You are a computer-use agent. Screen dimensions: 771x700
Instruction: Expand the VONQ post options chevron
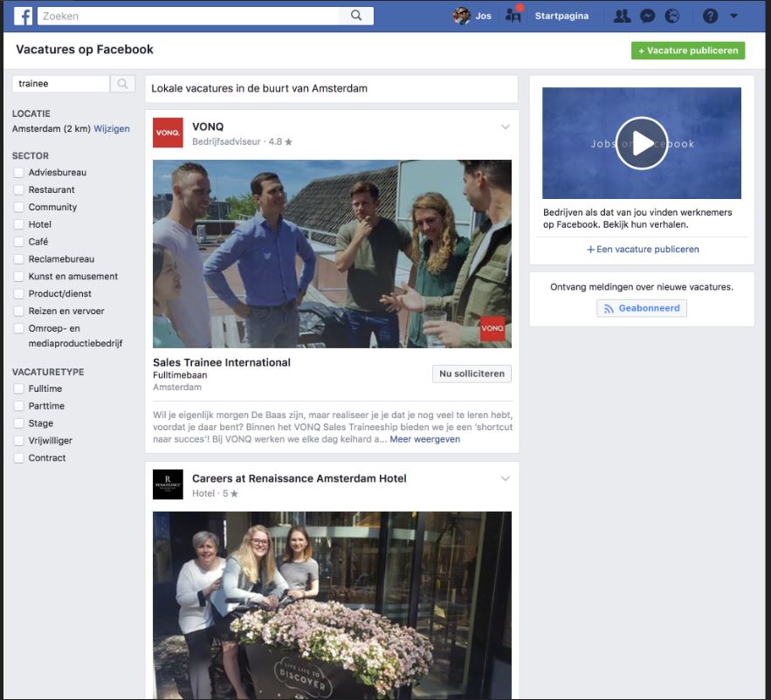click(x=505, y=127)
